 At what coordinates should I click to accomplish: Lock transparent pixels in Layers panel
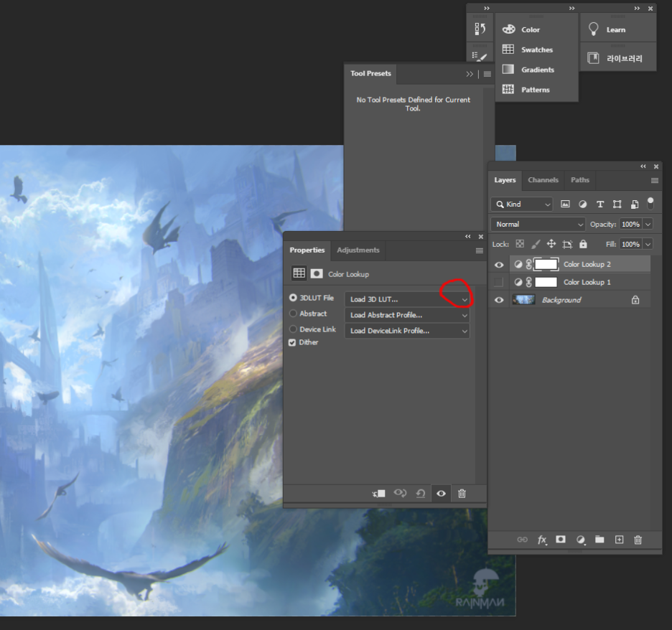pos(520,244)
